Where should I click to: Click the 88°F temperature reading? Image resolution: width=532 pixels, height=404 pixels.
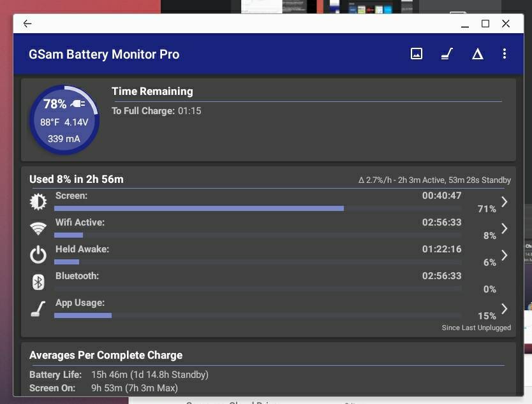pyautogui.click(x=50, y=122)
